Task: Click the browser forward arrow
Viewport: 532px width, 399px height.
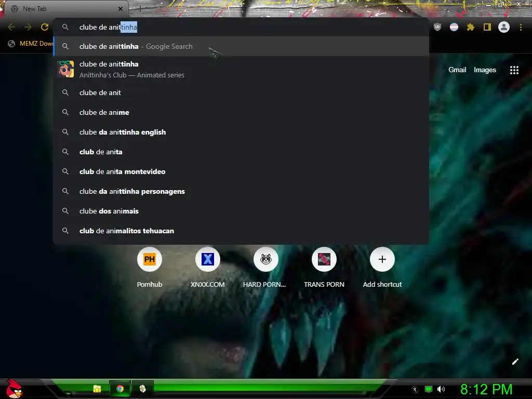Action: click(28, 27)
